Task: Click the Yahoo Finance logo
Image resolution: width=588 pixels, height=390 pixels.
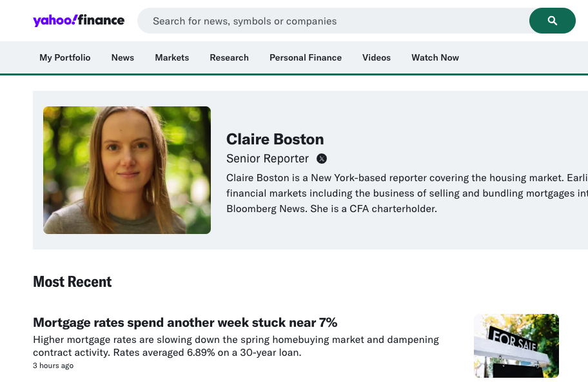Action: point(79,20)
